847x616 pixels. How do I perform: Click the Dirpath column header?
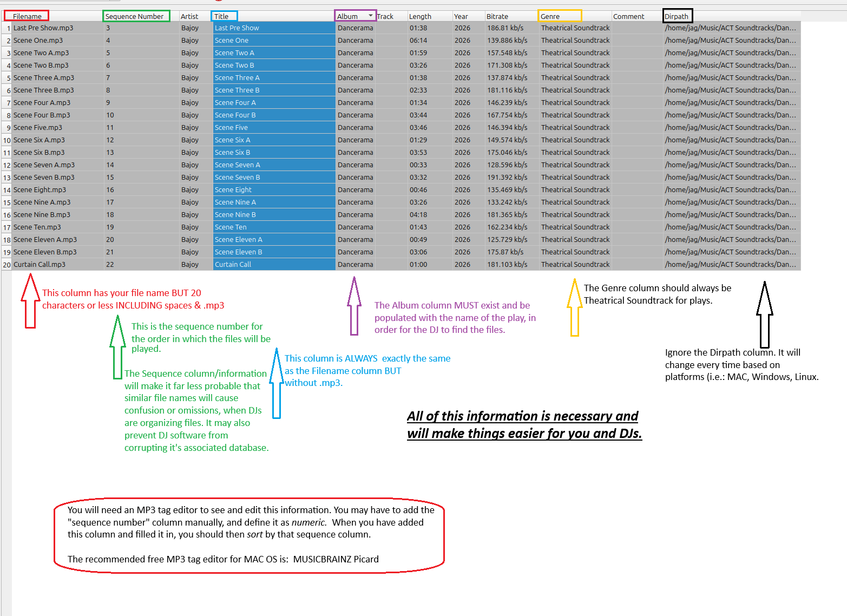click(x=678, y=16)
